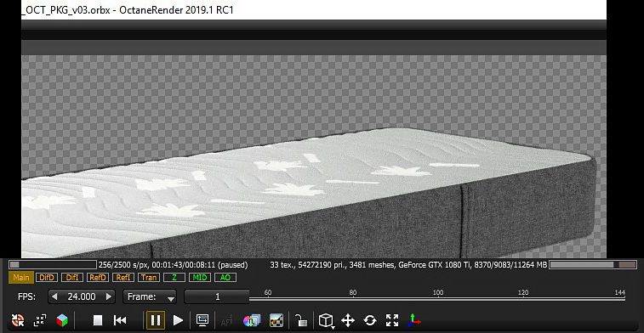Select the translate gizmo arrows icon

(x=347, y=320)
